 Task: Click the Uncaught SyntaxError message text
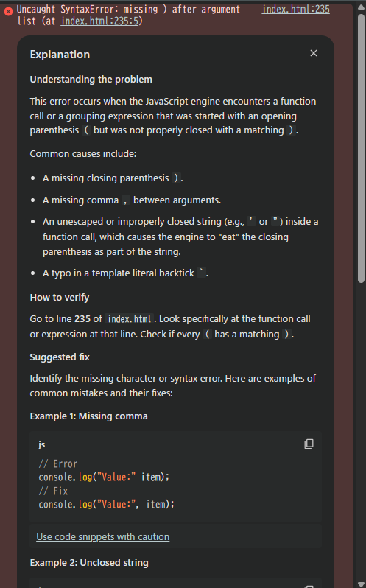128,15
